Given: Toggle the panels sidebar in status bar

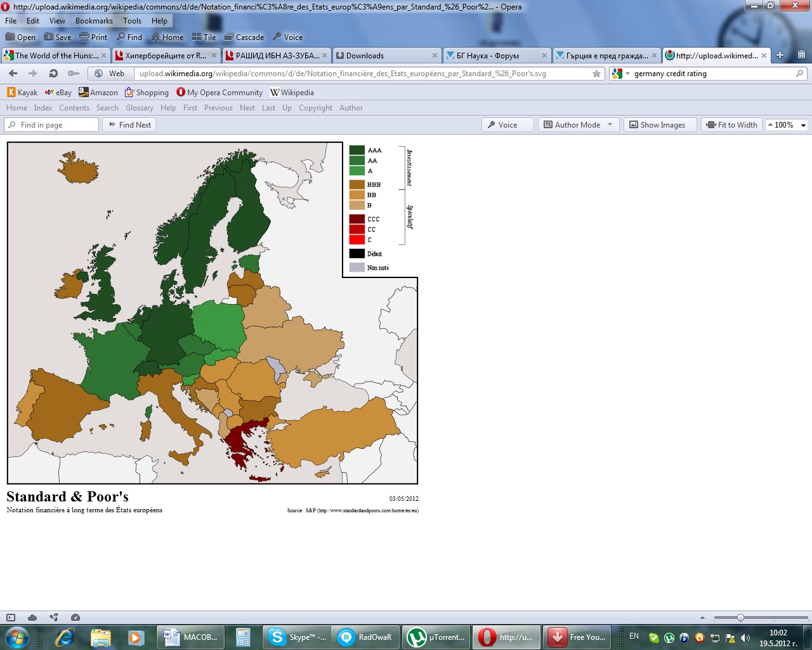Looking at the screenshot, I should [x=11, y=618].
